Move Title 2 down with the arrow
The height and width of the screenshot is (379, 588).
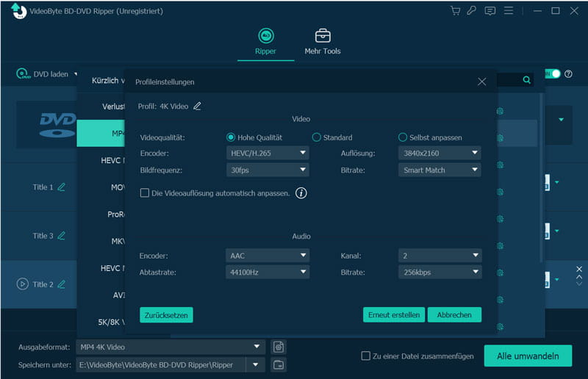pyautogui.click(x=579, y=284)
